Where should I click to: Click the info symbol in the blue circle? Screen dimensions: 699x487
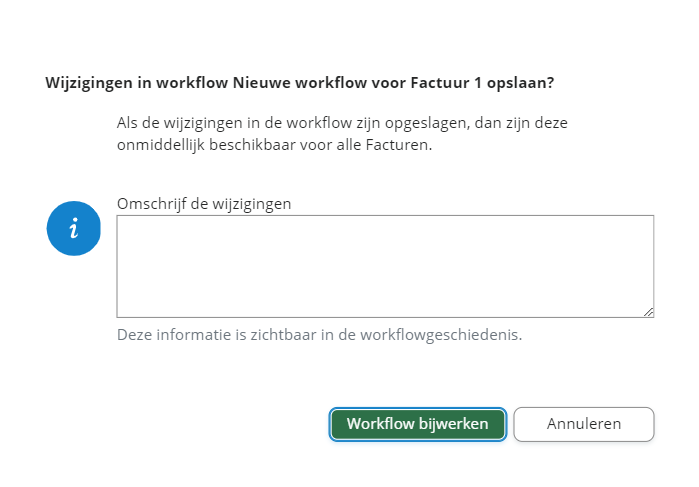pyautogui.click(x=74, y=228)
